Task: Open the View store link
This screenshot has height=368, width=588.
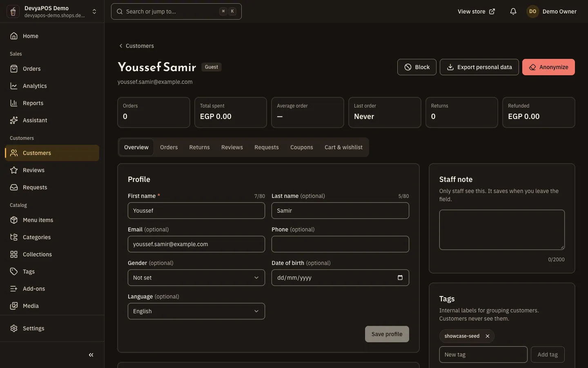Action: coord(476,11)
